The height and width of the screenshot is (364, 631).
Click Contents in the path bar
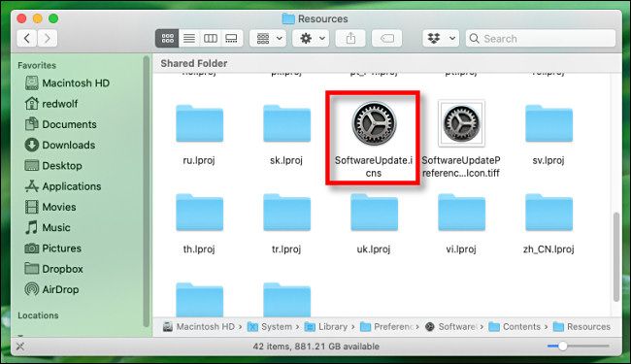515,327
